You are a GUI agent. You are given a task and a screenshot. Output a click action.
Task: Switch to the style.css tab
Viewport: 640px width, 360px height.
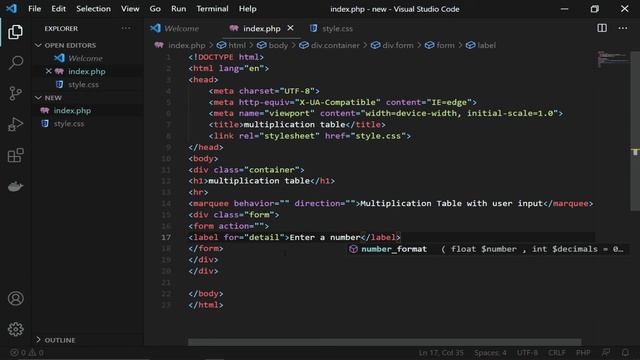coord(337,28)
